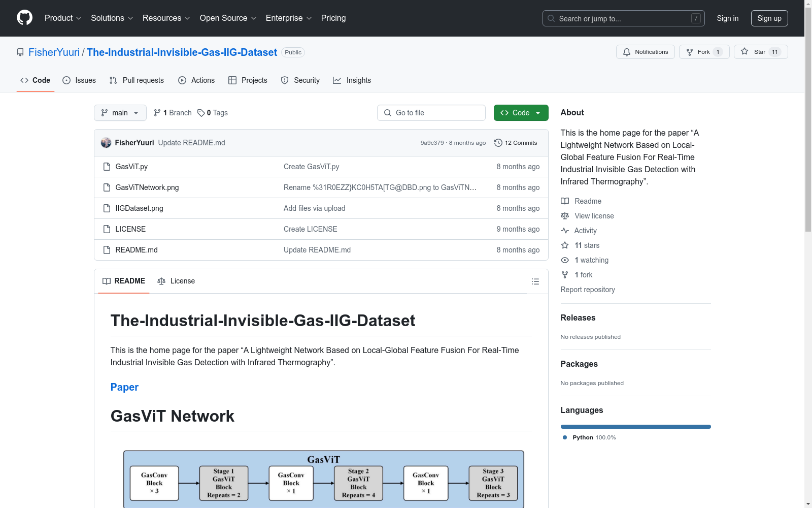Click the IIGDataset.png file icon
This screenshot has width=812, height=508.
tap(107, 208)
